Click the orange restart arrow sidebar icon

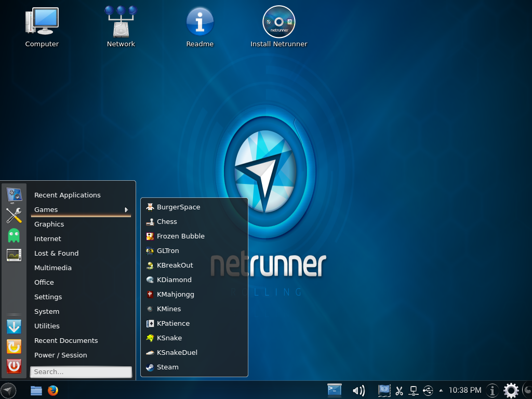pyautogui.click(x=14, y=347)
